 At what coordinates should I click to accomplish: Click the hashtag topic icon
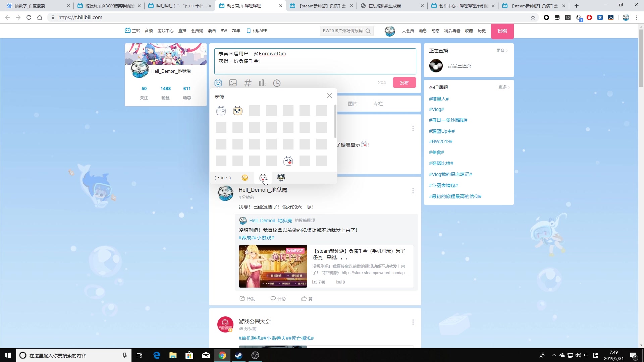248,83
